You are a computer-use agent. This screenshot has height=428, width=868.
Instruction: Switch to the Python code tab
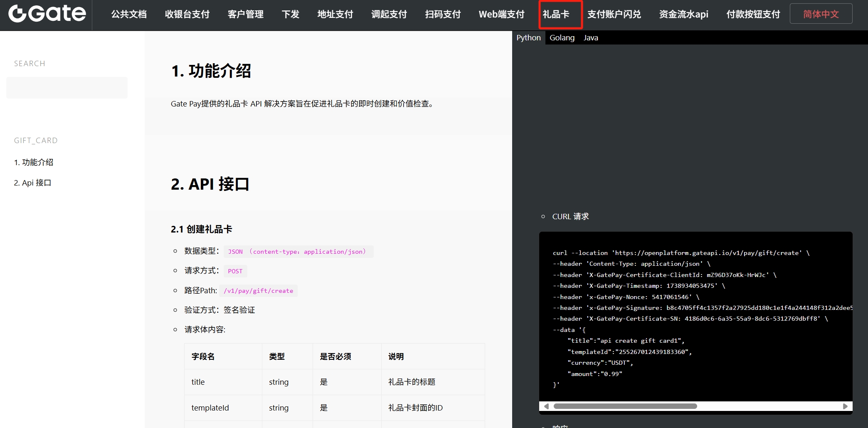pyautogui.click(x=528, y=38)
